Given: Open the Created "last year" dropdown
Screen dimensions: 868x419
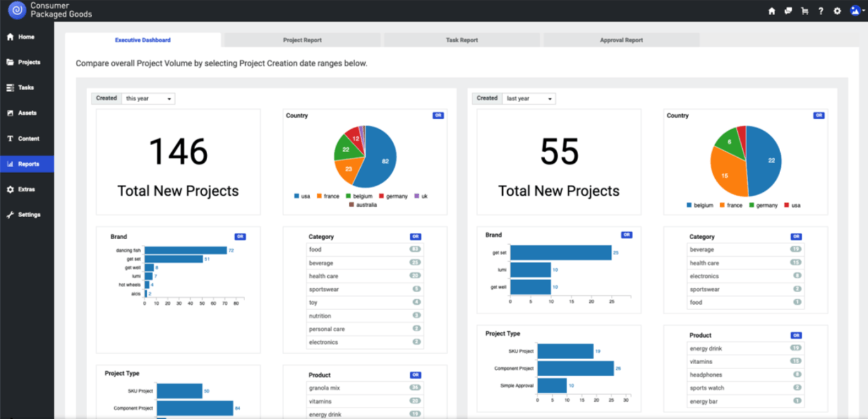Looking at the screenshot, I should [529, 98].
